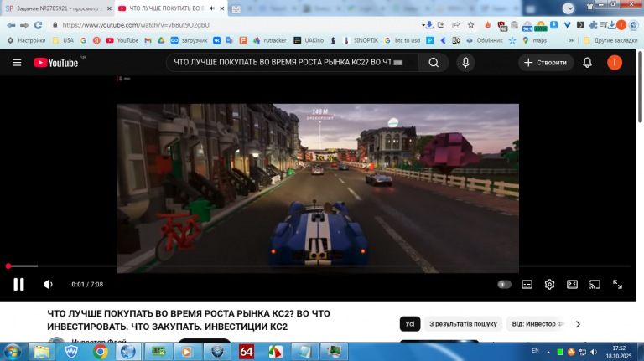This screenshot has width=644, height=361.
Task: Select the З результатів пошуку chip
Action: click(463, 324)
